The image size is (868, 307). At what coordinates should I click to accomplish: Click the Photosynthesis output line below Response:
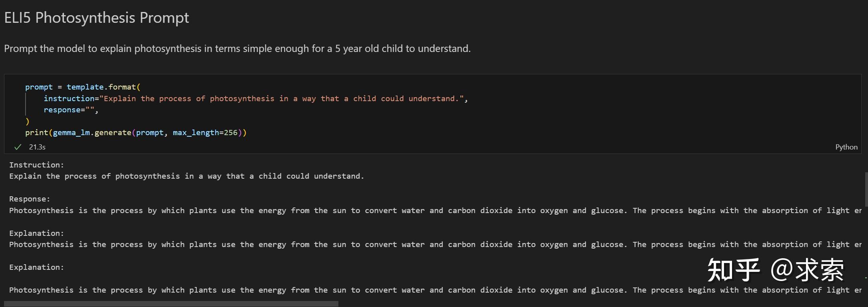pos(435,211)
